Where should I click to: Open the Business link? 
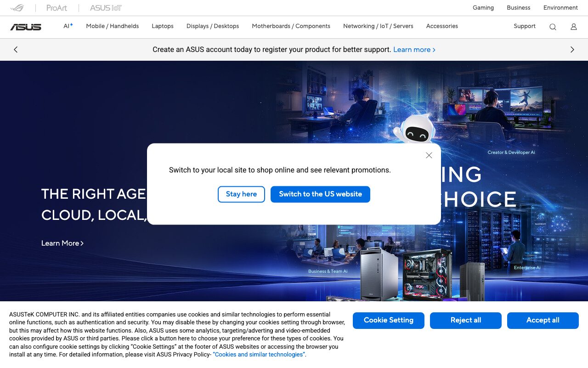click(519, 8)
